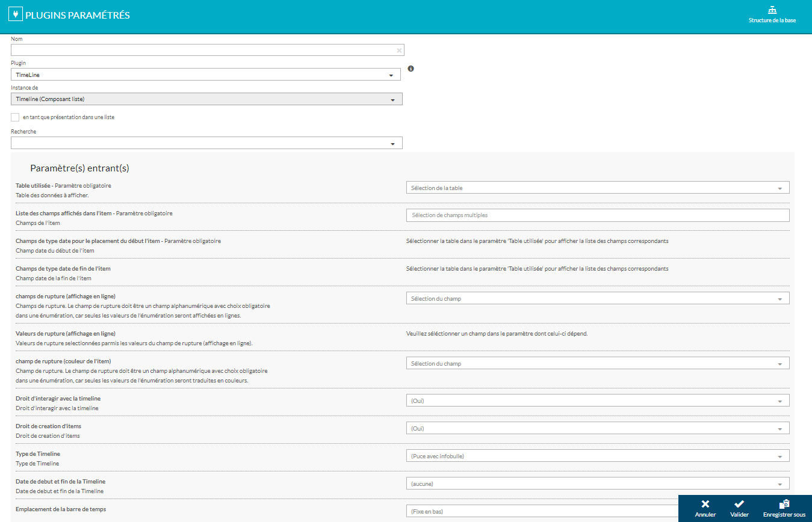Viewport: 812px width, 522px height.
Task: Open the Plugin TimeLine dropdown
Action: 206,75
